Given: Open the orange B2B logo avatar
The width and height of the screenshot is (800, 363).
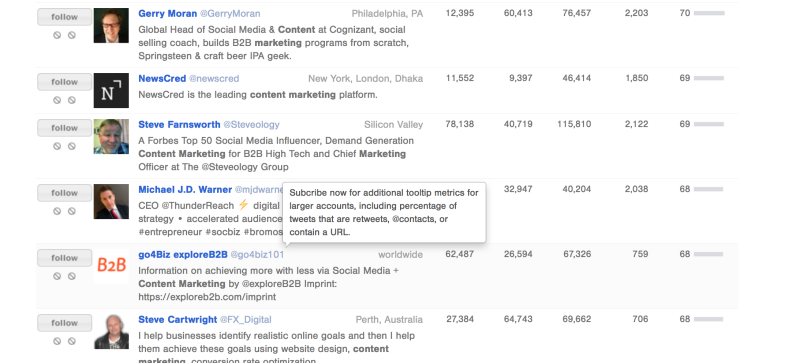Looking at the screenshot, I should (111, 266).
